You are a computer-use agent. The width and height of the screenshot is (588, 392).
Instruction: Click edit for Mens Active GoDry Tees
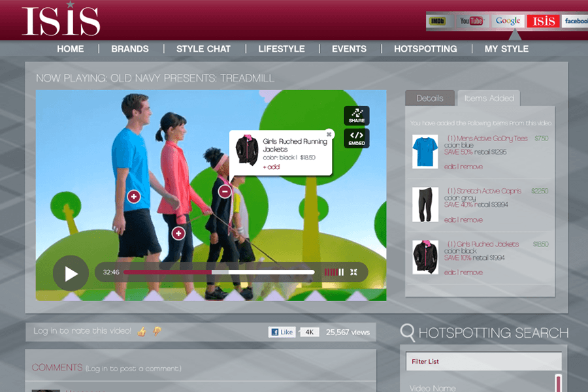(x=450, y=167)
